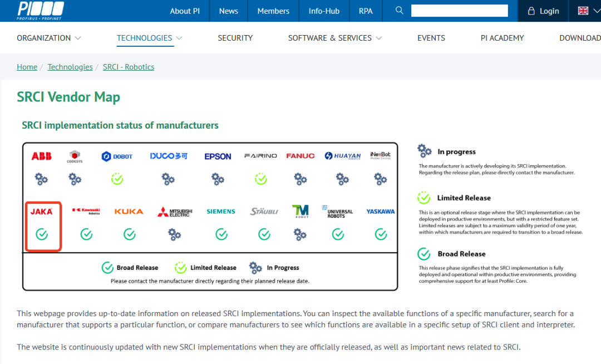The height and width of the screenshot is (364, 601).
Task: Click the Technologies breadcrumb link
Action: tap(70, 67)
